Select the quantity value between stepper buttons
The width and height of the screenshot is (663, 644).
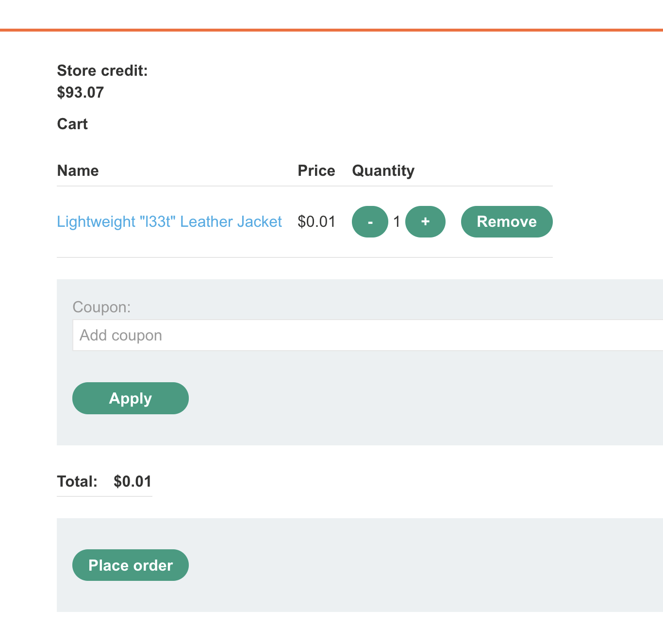[x=397, y=222]
